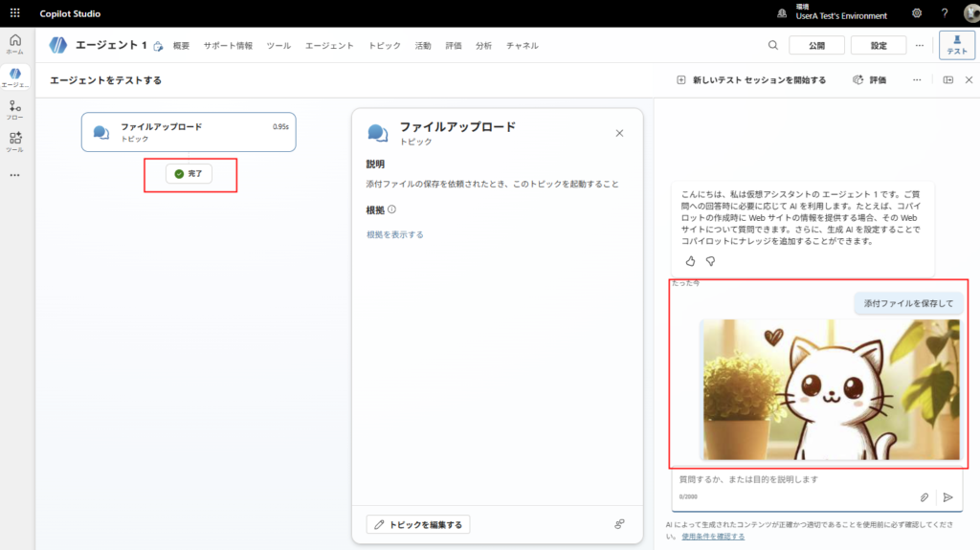Click 評価 button in test header

pos(870,80)
